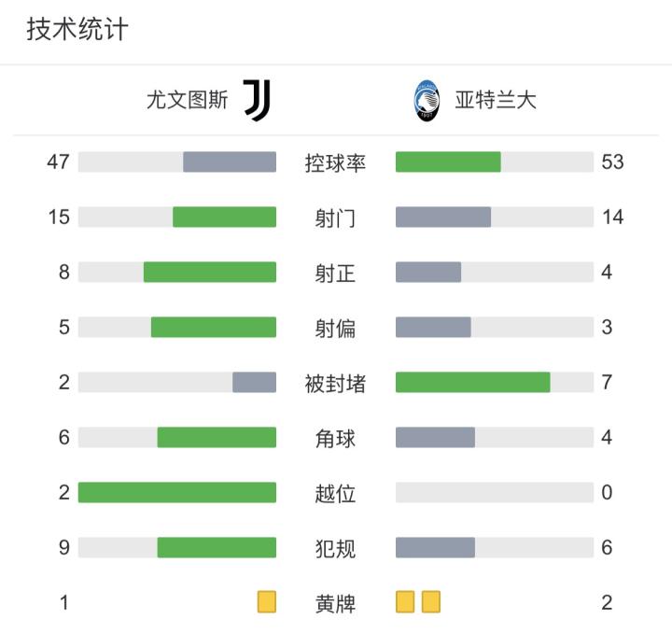
Task: Click Atalanta's green possession bar at 53
Action: pyautogui.click(x=448, y=162)
